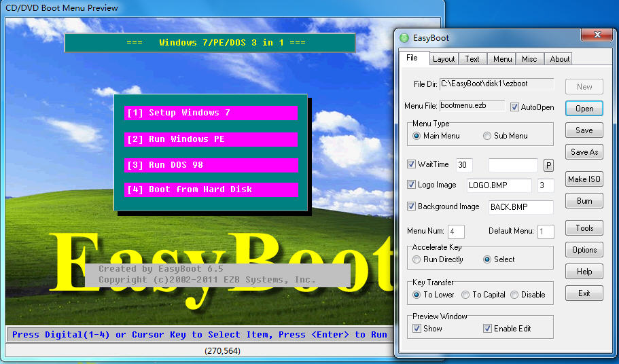Click the Boot from Hard Disk entry
This screenshot has width=619, height=364.
[x=211, y=189]
